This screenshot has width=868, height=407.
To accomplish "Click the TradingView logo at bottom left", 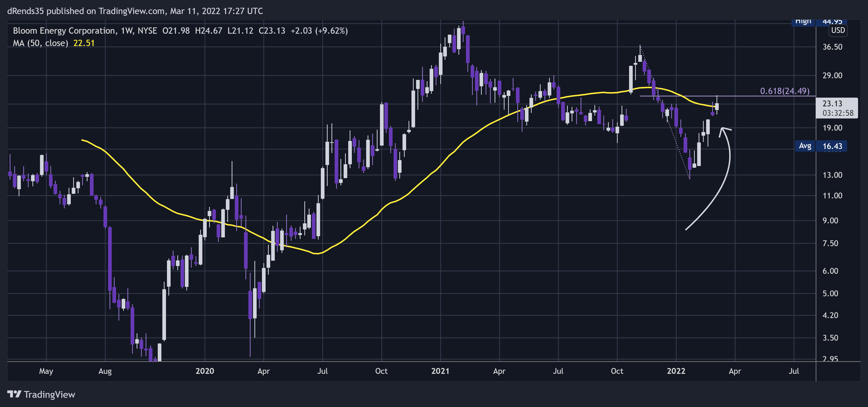I will (41, 394).
